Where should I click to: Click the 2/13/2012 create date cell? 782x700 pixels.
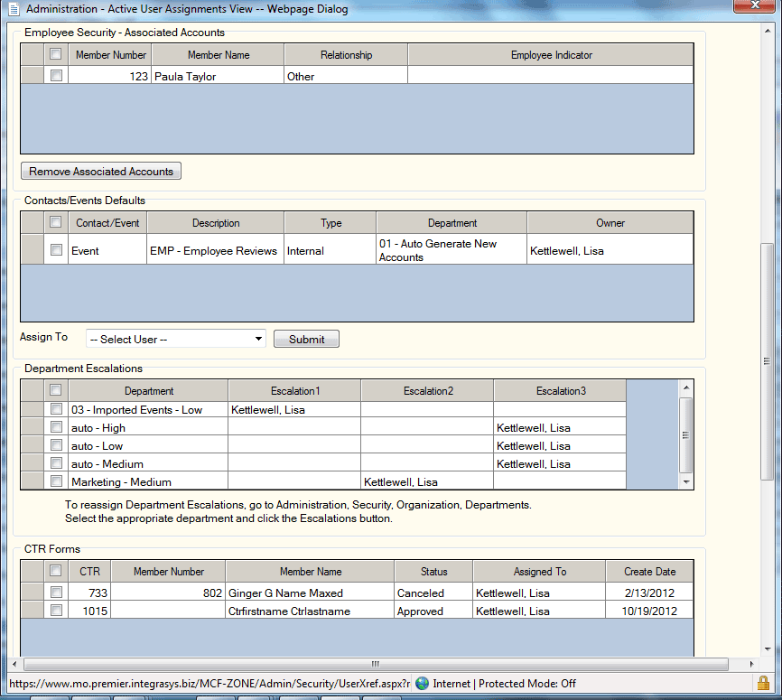pos(649,593)
